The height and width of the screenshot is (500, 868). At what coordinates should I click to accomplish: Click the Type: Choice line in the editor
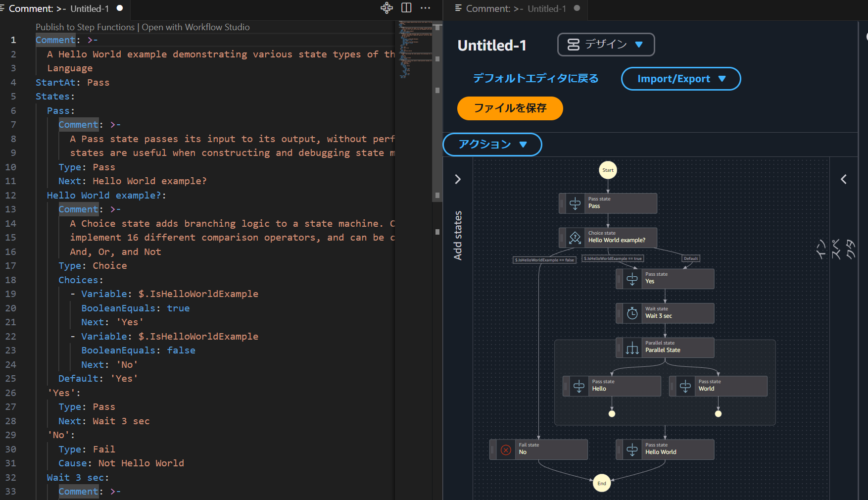(93, 266)
